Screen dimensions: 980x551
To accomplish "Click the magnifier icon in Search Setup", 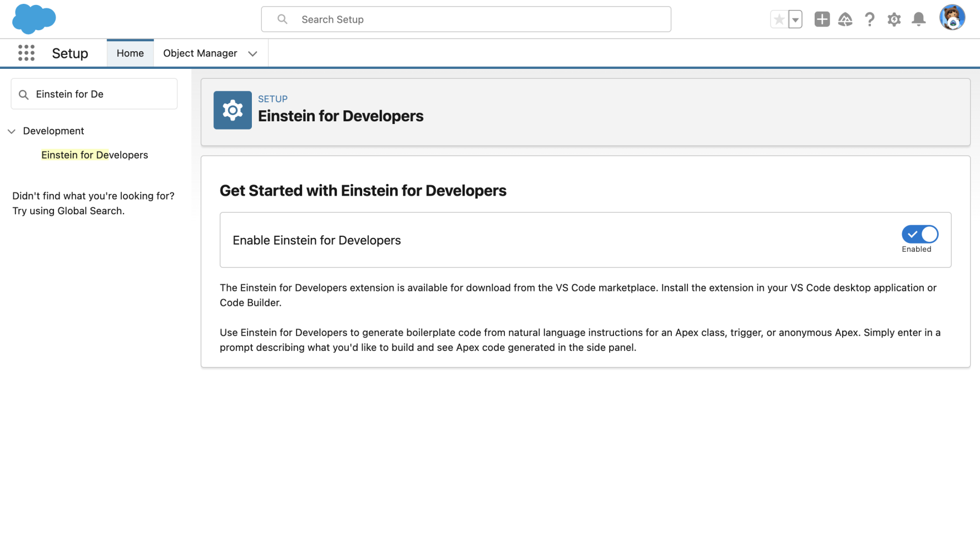I will pyautogui.click(x=282, y=19).
